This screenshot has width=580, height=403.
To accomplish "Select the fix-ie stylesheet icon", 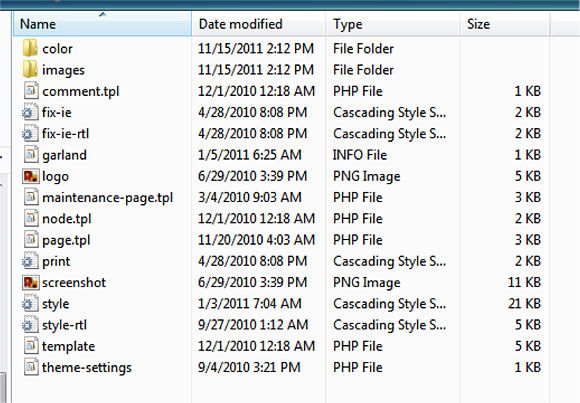I will 30,112.
